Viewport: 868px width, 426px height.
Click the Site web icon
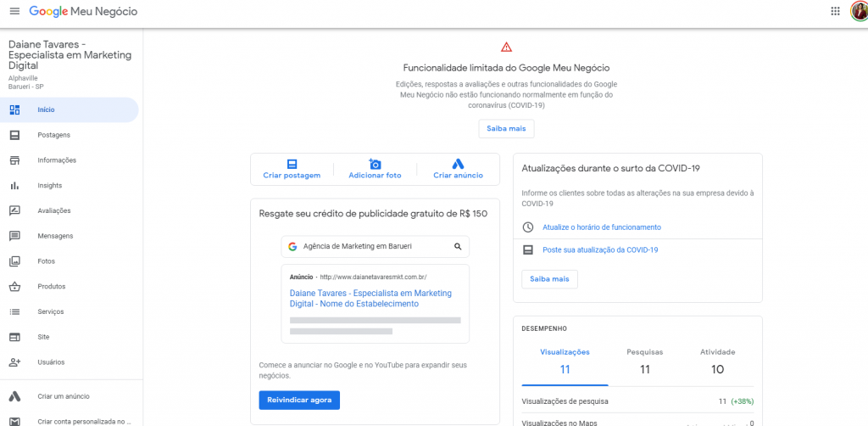coord(15,337)
